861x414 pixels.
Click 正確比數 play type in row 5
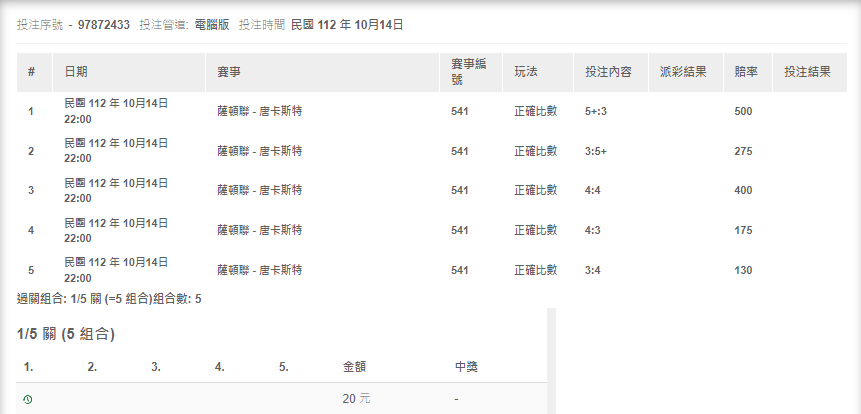click(535, 270)
